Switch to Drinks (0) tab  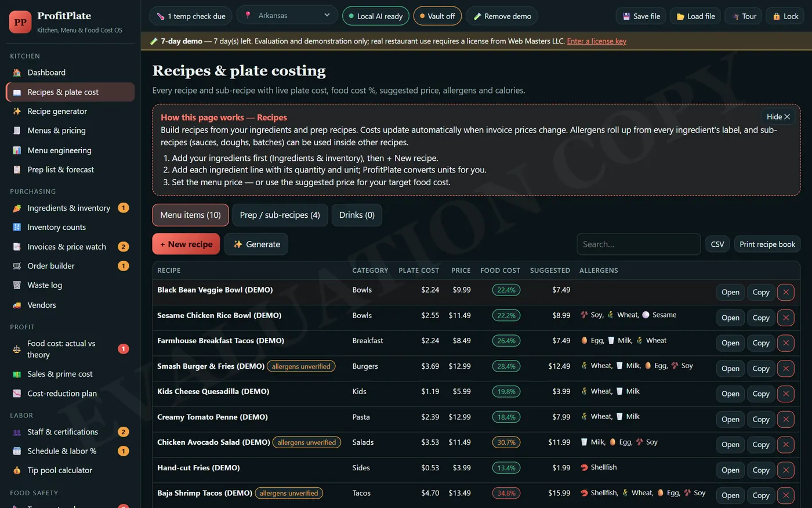[x=357, y=215]
